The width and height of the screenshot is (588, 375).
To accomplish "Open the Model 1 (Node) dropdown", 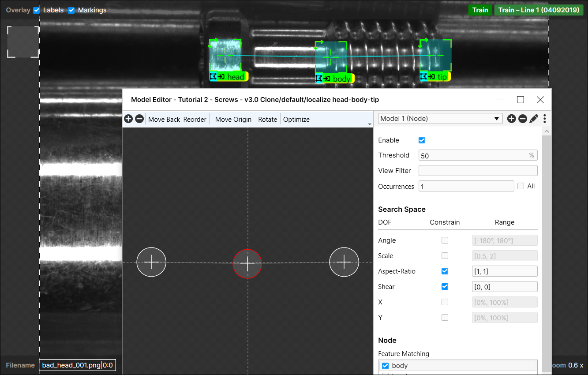I will pyautogui.click(x=440, y=118).
